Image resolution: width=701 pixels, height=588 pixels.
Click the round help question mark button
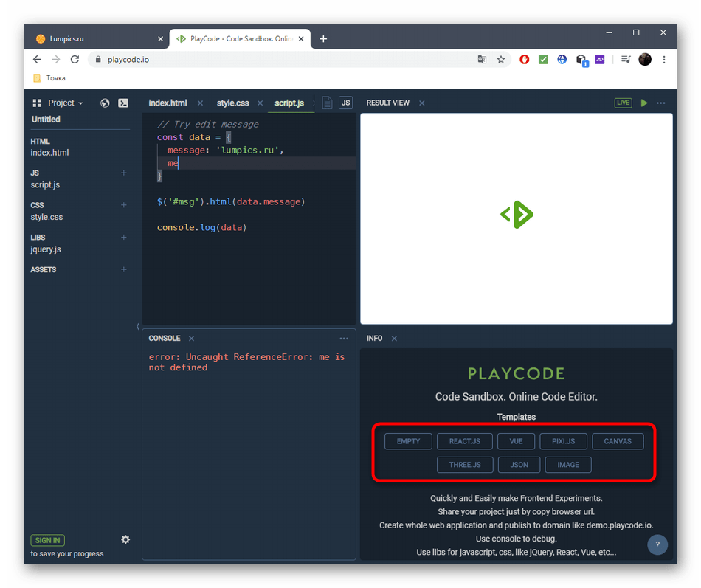(657, 545)
